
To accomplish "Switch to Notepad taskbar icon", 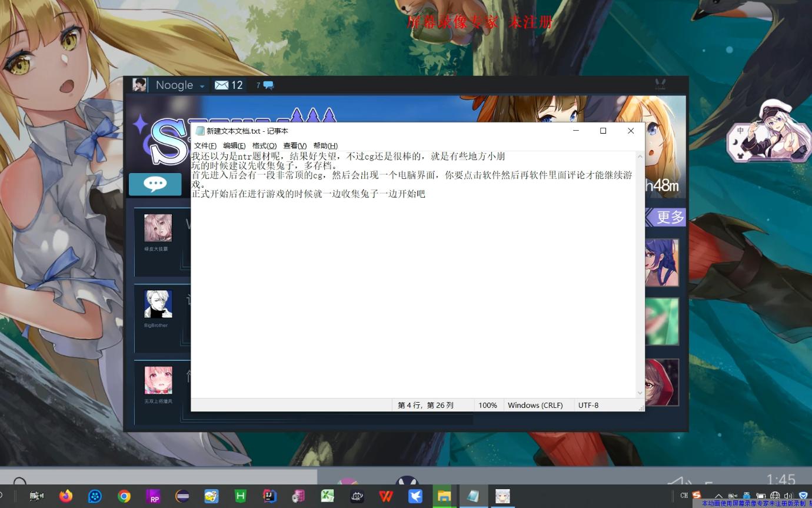I will pos(473,496).
